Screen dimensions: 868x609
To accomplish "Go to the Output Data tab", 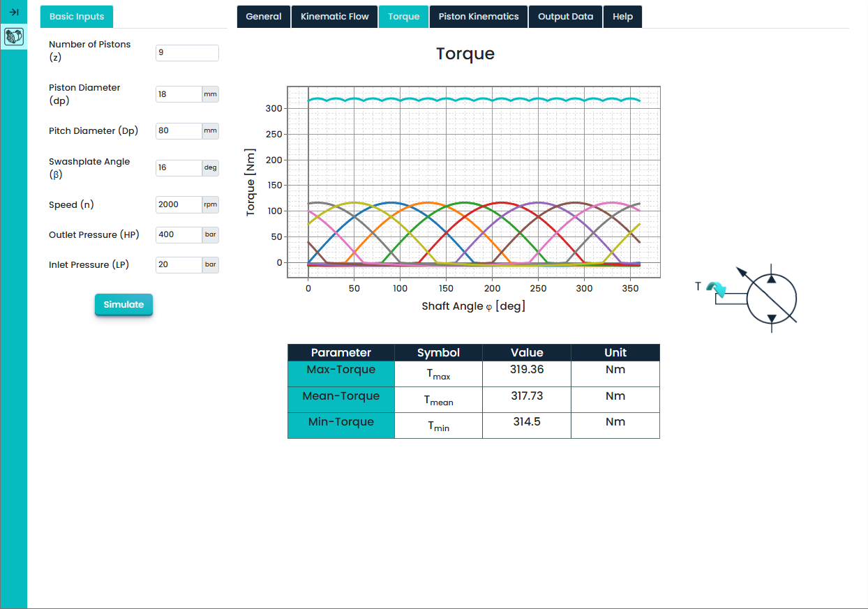I will [x=565, y=17].
